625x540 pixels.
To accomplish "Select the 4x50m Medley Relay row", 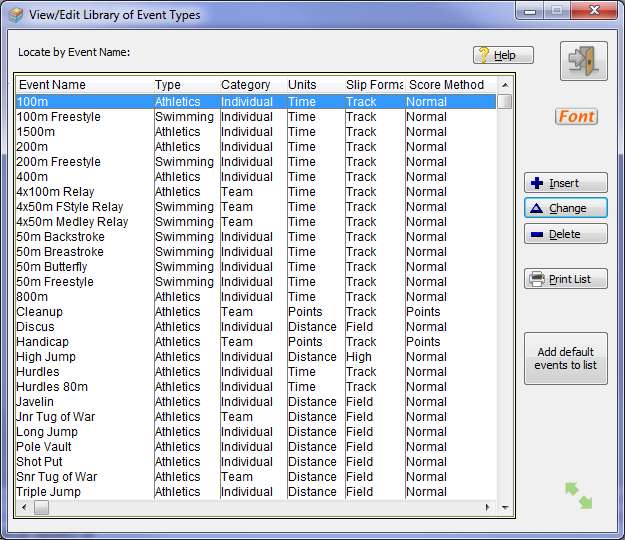I will [72, 222].
